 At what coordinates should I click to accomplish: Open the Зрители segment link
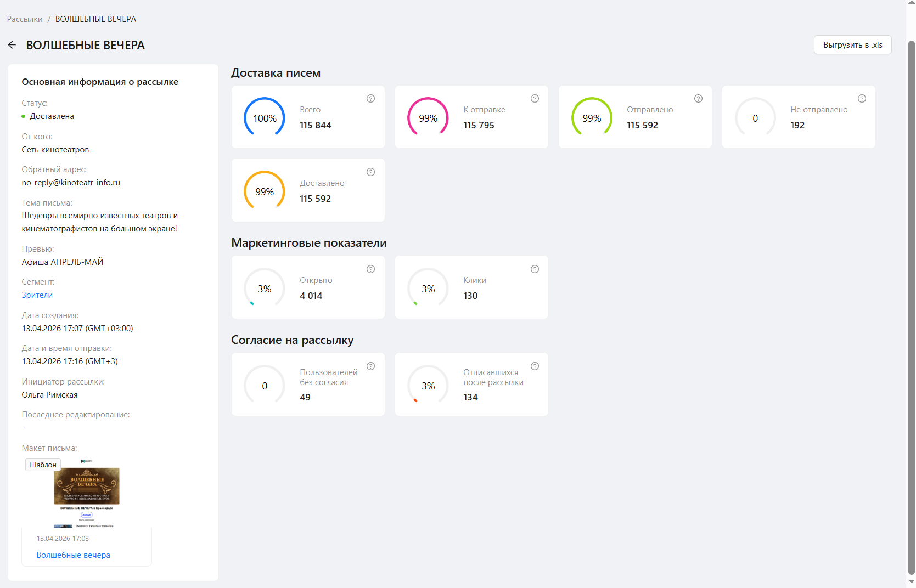pyautogui.click(x=37, y=295)
